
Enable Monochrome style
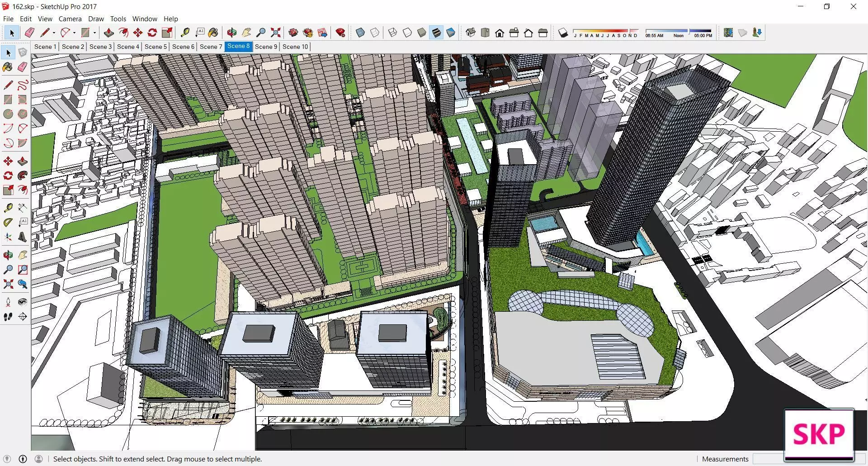(451, 33)
